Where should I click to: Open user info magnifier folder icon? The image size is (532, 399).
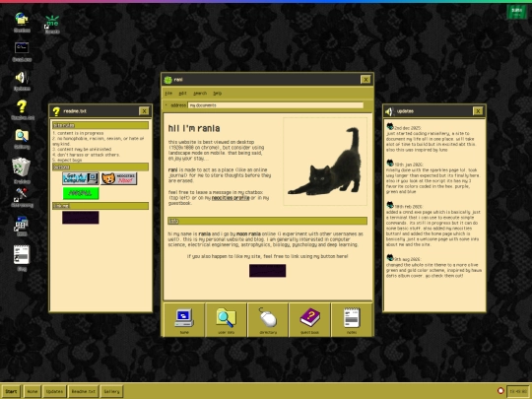click(x=226, y=317)
